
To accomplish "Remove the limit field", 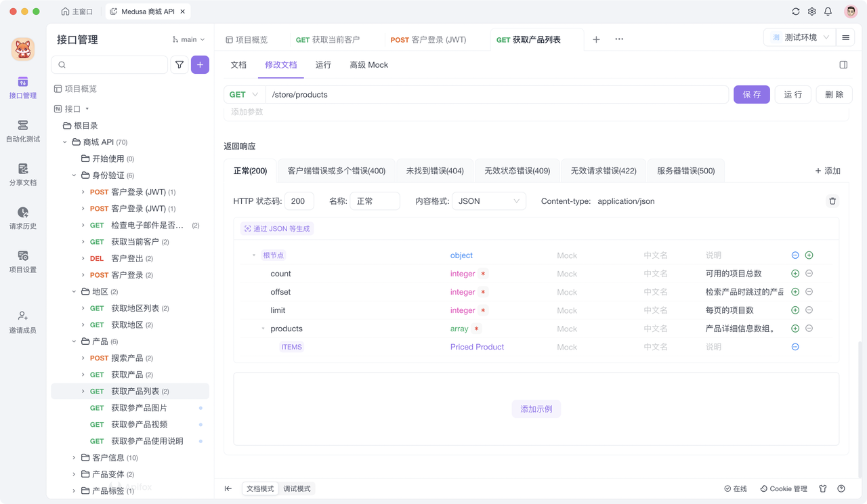I will [x=809, y=310].
